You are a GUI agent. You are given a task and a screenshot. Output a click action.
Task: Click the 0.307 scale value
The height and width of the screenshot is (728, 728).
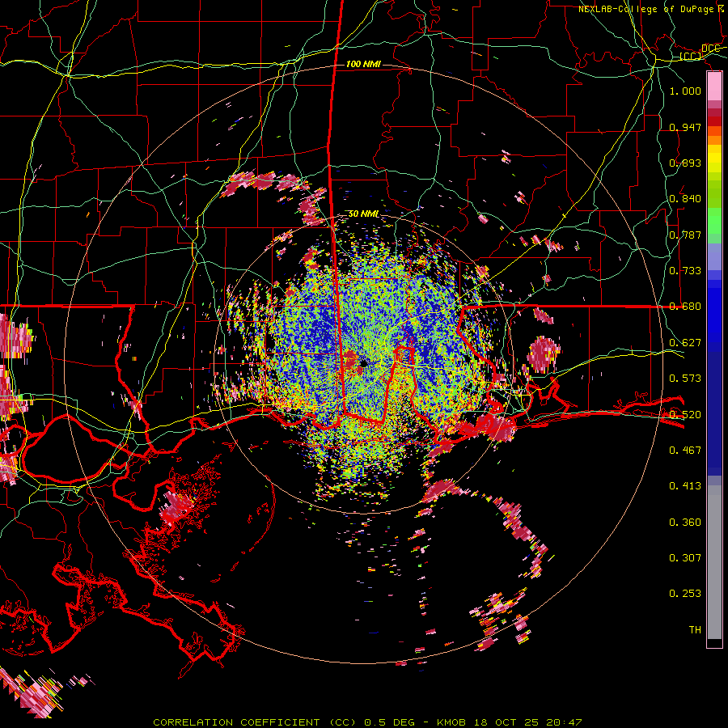pos(685,557)
